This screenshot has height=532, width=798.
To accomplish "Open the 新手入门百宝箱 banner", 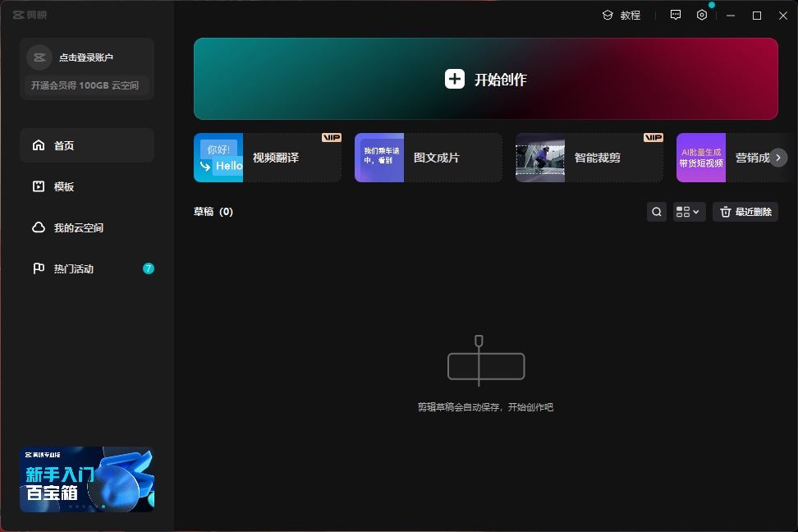I will (x=87, y=479).
